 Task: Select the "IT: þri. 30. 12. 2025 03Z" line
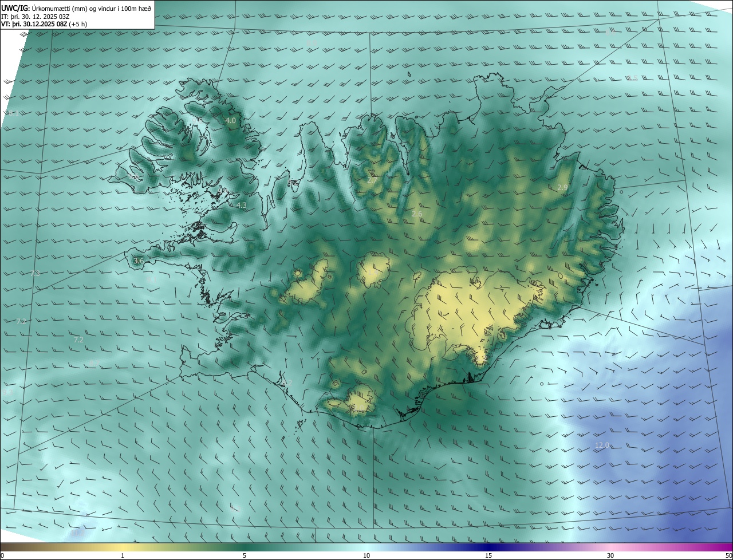tap(36, 17)
